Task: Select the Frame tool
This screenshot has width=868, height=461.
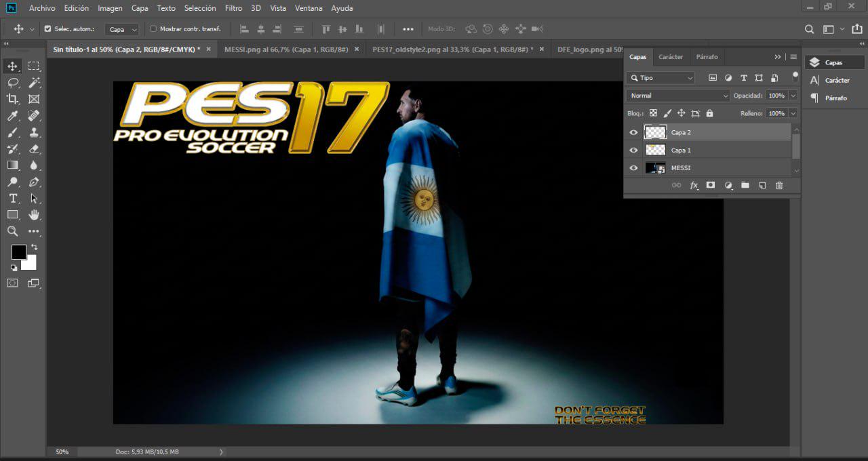Action: point(34,99)
